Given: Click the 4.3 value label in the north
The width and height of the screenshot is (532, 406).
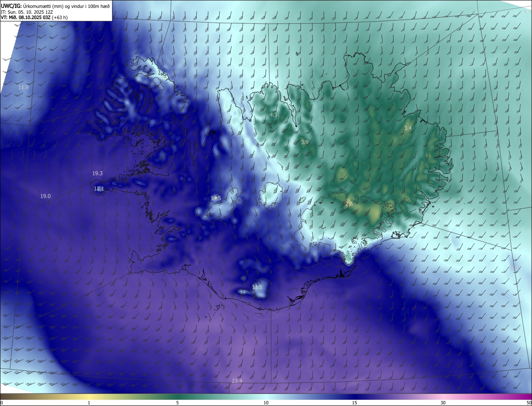Looking at the screenshot, I should click(273, 114).
